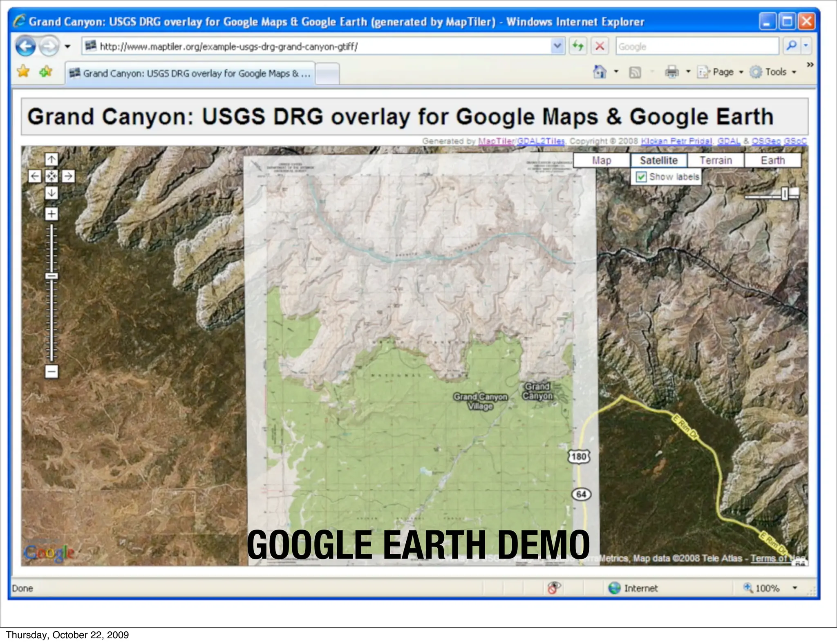Image resolution: width=837 pixels, height=644 pixels.
Task: Click the Add to Favorites icon
Action: tap(45, 72)
